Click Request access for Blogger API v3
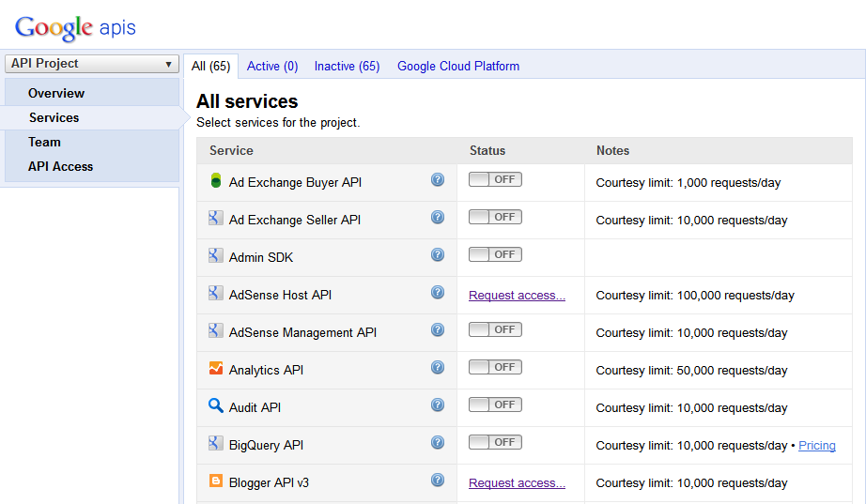 pyautogui.click(x=517, y=483)
